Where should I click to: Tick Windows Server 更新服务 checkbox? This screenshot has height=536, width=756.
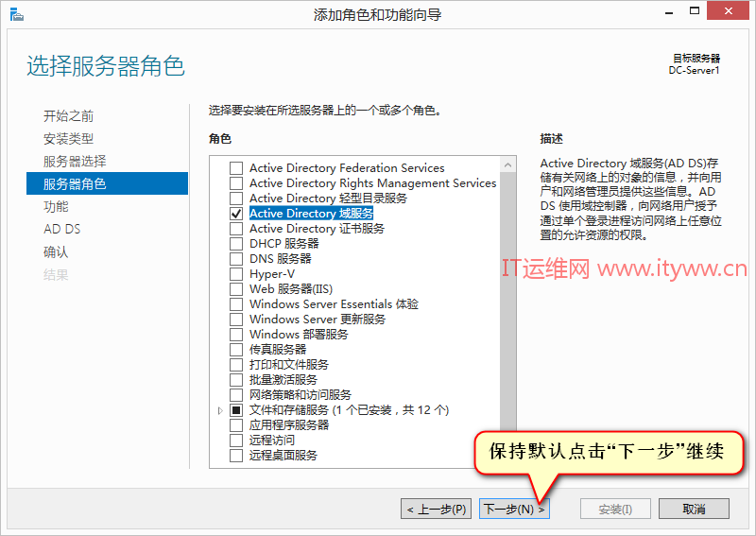(x=236, y=320)
